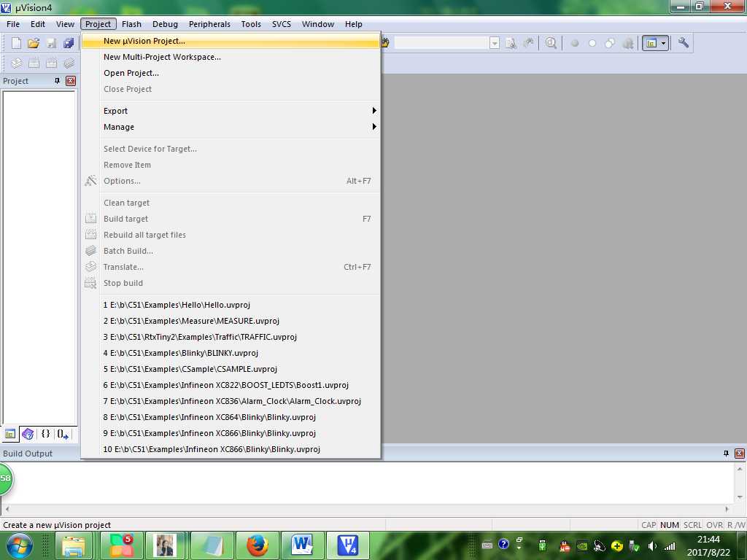Open recent XC864 Blinky.uvproj
747x560 pixels.
(231, 417)
